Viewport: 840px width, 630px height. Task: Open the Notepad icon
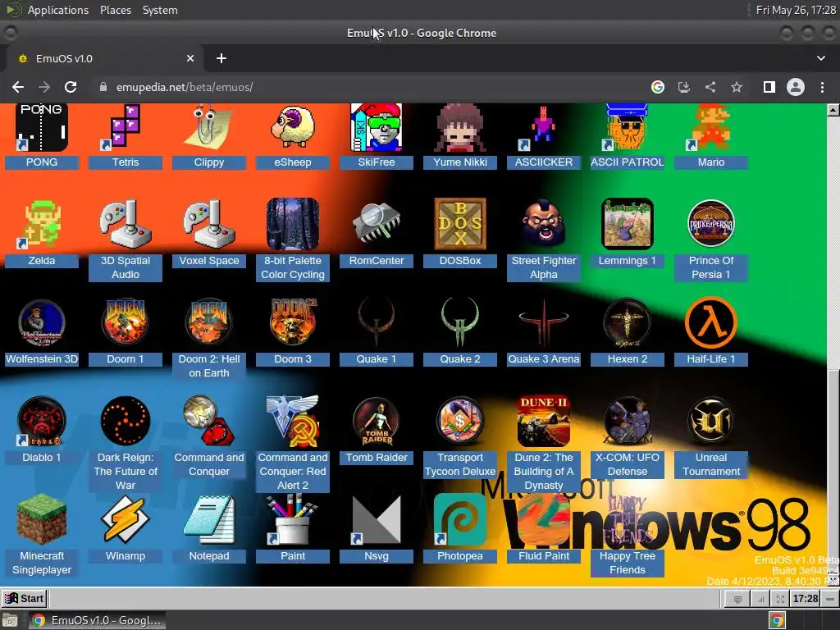click(x=209, y=519)
